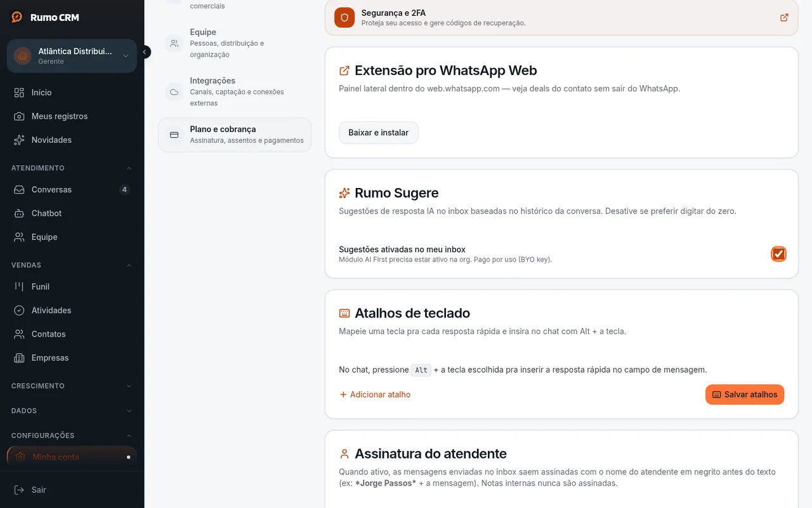Click the Sair logout icon
Viewport: 812px width, 508px height.
tap(20, 490)
